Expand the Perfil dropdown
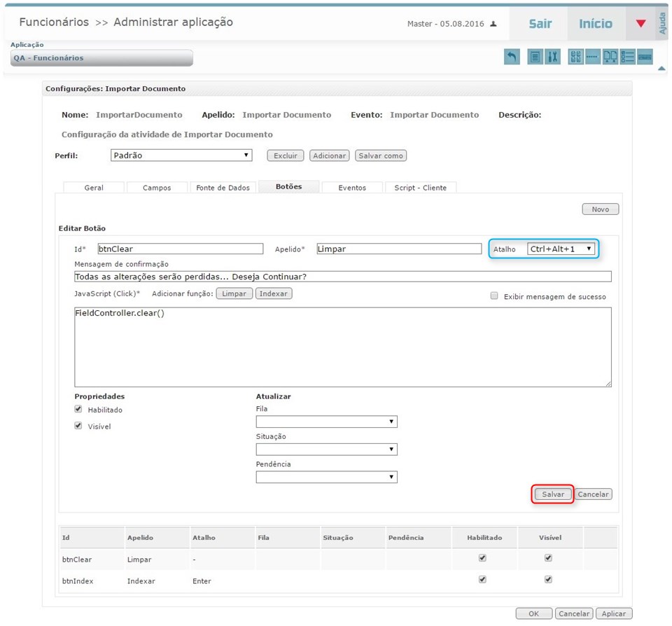This screenshot has height=626, width=672. [181, 155]
